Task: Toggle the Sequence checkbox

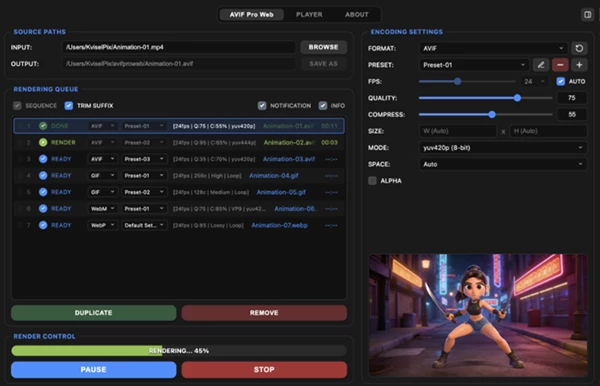Action: point(17,106)
